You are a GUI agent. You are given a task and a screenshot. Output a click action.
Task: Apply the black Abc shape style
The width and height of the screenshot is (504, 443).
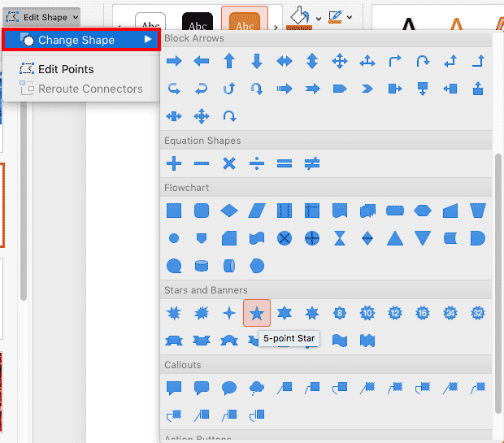pos(198,21)
